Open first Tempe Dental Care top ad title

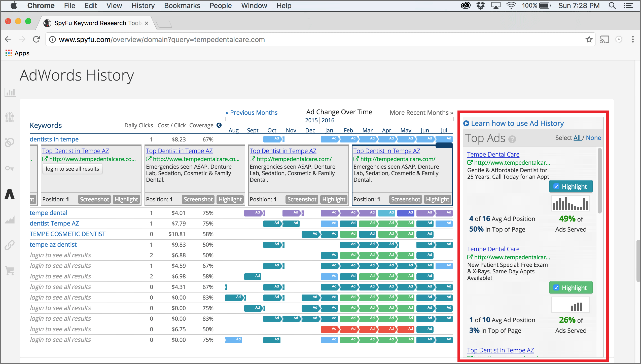[x=493, y=154]
